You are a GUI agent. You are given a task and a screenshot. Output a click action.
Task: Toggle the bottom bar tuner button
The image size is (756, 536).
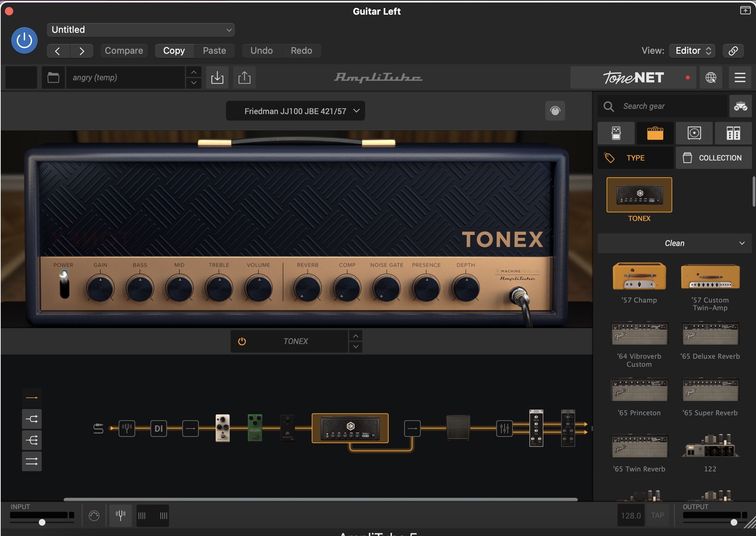(x=121, y=515)
